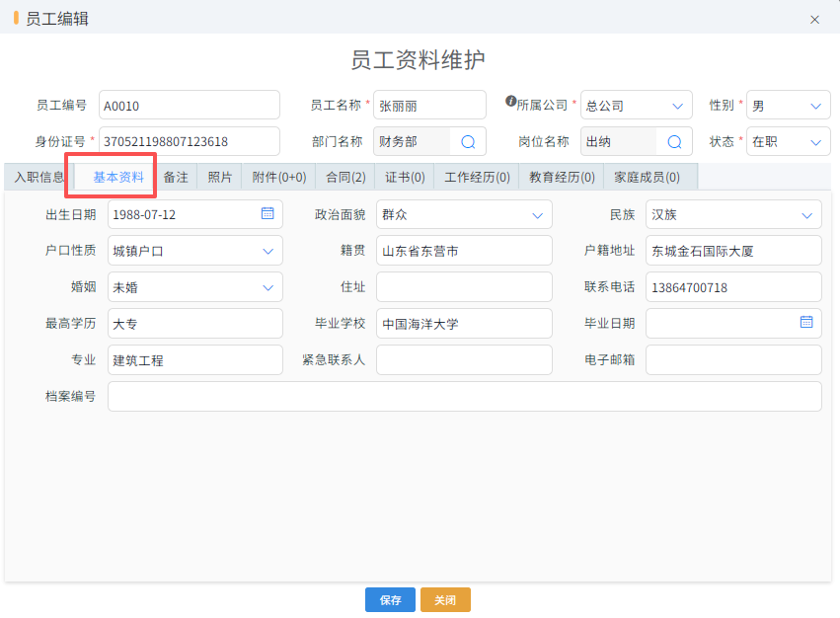
Task: Click the orange 关闭 button
Action: tap(445, 600)
